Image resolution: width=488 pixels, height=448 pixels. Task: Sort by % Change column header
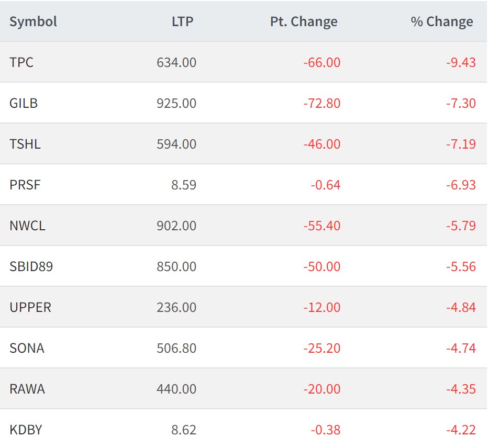(441, 21)
